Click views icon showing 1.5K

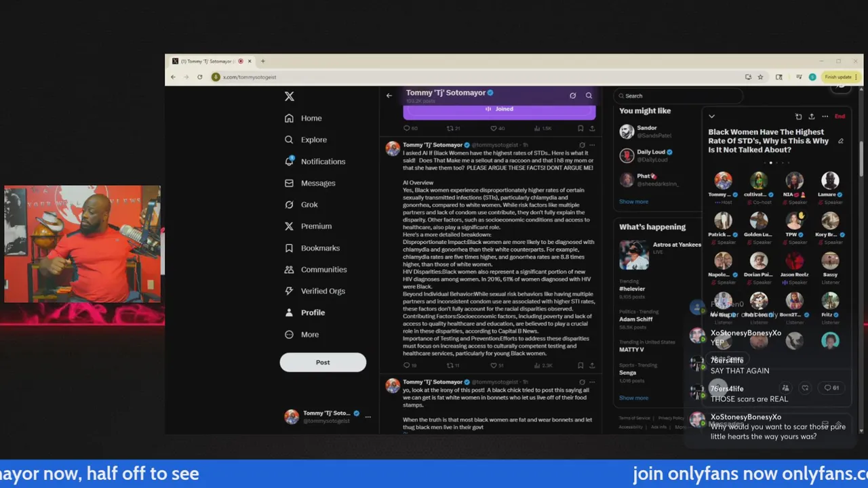537,128
